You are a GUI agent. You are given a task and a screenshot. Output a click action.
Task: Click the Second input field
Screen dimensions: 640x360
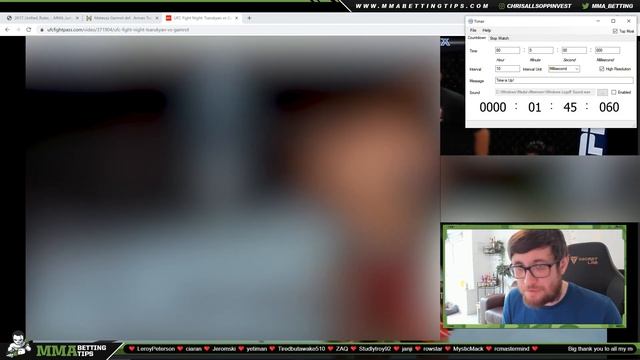(574, 50)
